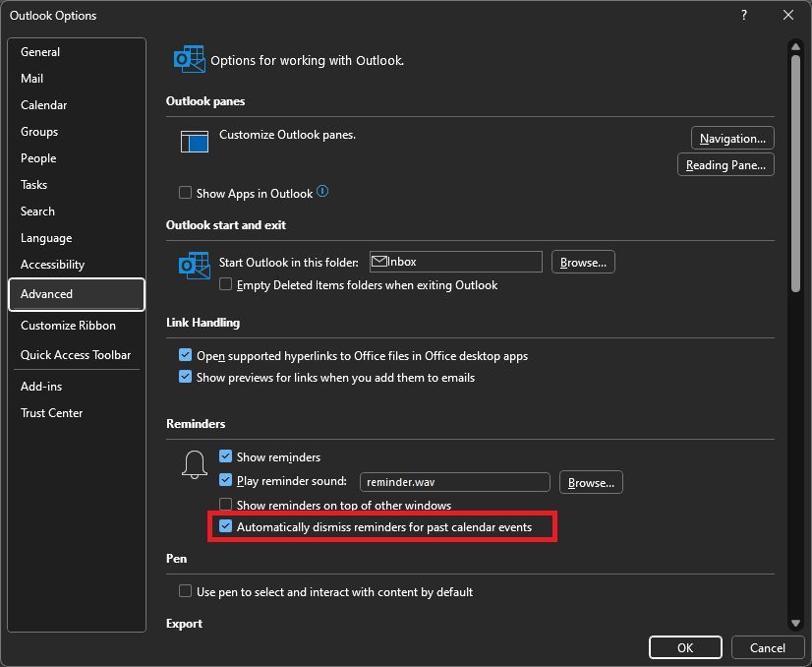Click the Outlook logo icon beside the options heading
Image resolution: width=812 pixels, height=667 pixels.
189,59
